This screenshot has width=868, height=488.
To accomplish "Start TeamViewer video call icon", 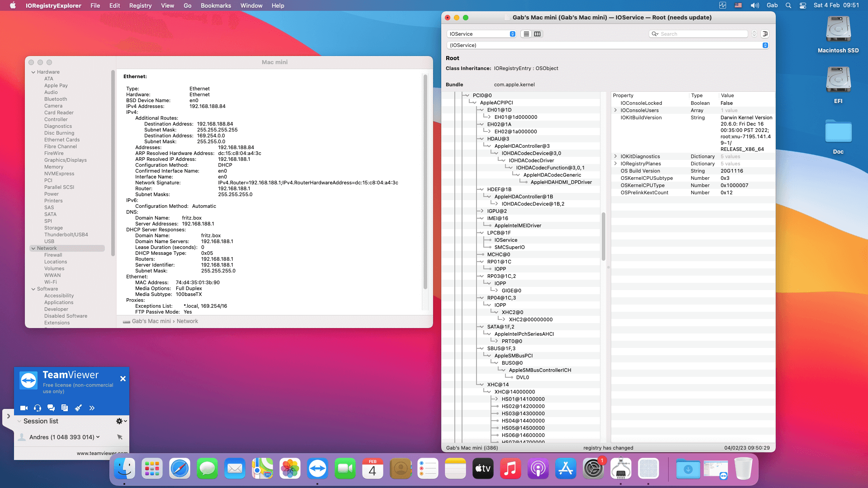I will (x=24, y=408).
